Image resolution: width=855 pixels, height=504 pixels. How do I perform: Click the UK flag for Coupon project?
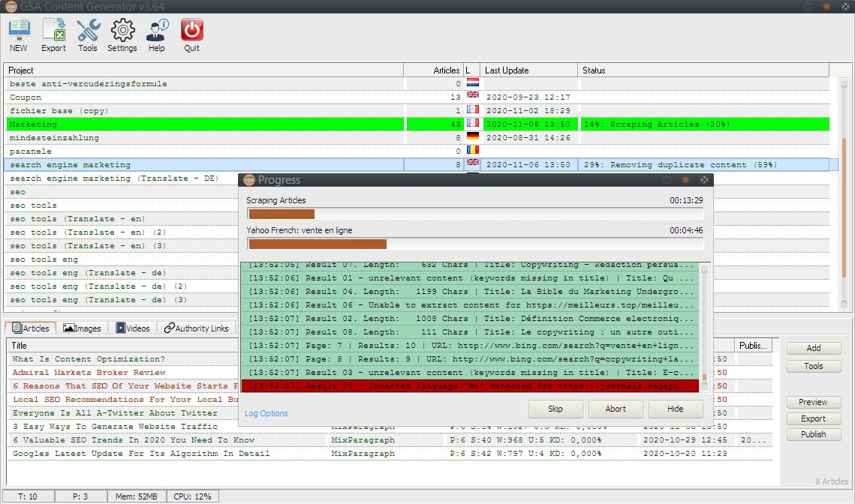[x=473, y=97]
